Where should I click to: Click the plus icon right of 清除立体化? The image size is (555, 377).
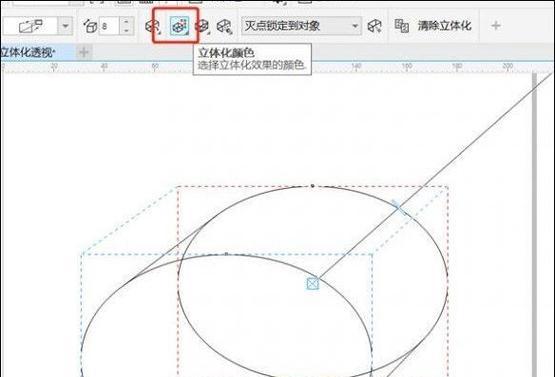click(496, 25)
